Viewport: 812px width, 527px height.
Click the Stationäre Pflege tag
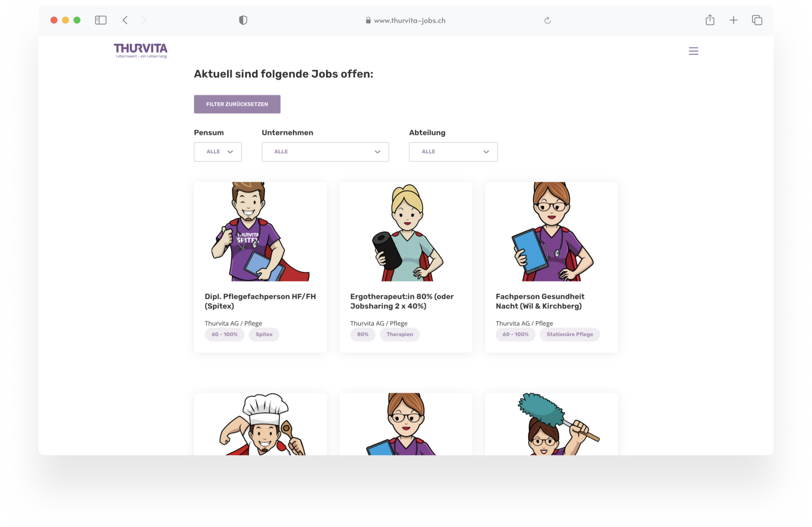[x=570, y=334]
